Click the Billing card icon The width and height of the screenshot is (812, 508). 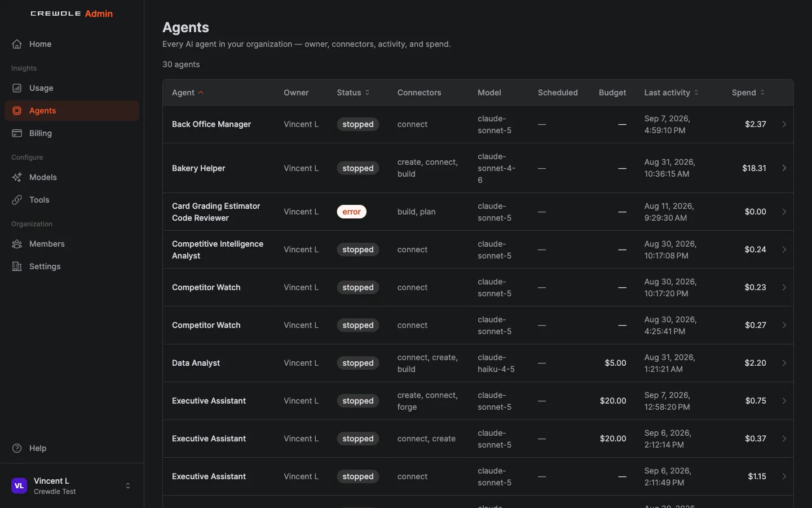click(x=17, y=133)
